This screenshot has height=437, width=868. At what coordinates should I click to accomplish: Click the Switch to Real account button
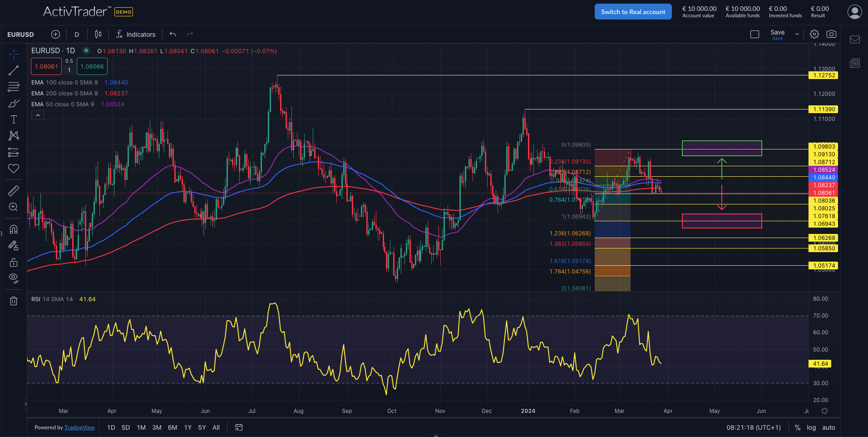tap(633, 11)
